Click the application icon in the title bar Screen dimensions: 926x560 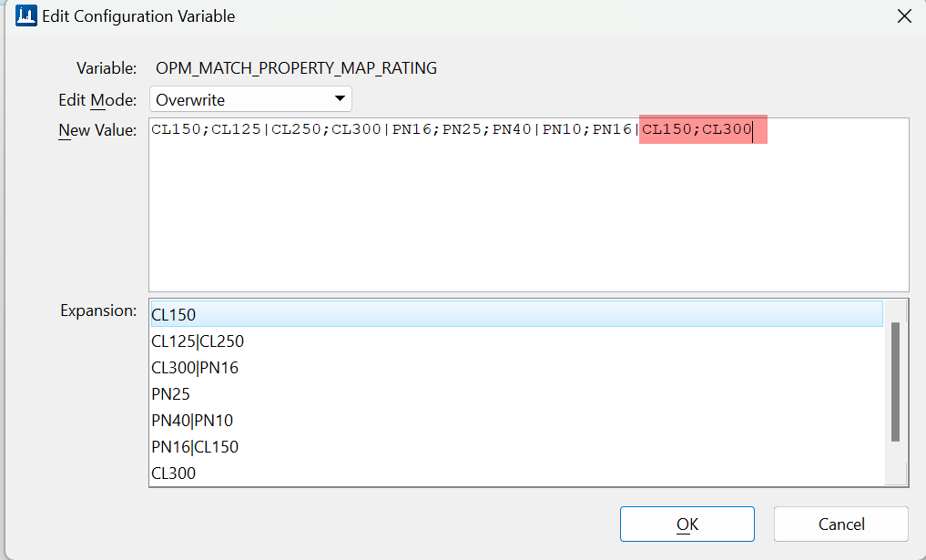[25, 15]
